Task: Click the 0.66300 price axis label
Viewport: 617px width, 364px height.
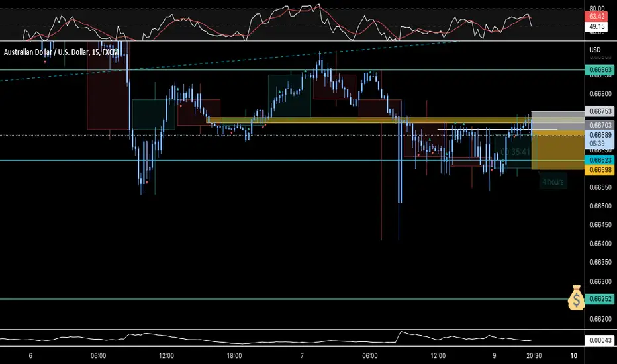Action: coord(600,281)
